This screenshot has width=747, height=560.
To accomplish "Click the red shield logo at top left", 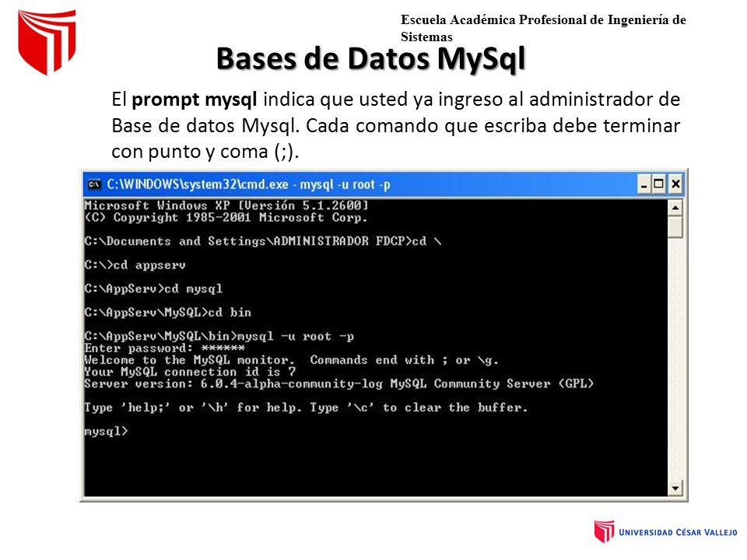I will pyautogui.click(x=47, y=42).
